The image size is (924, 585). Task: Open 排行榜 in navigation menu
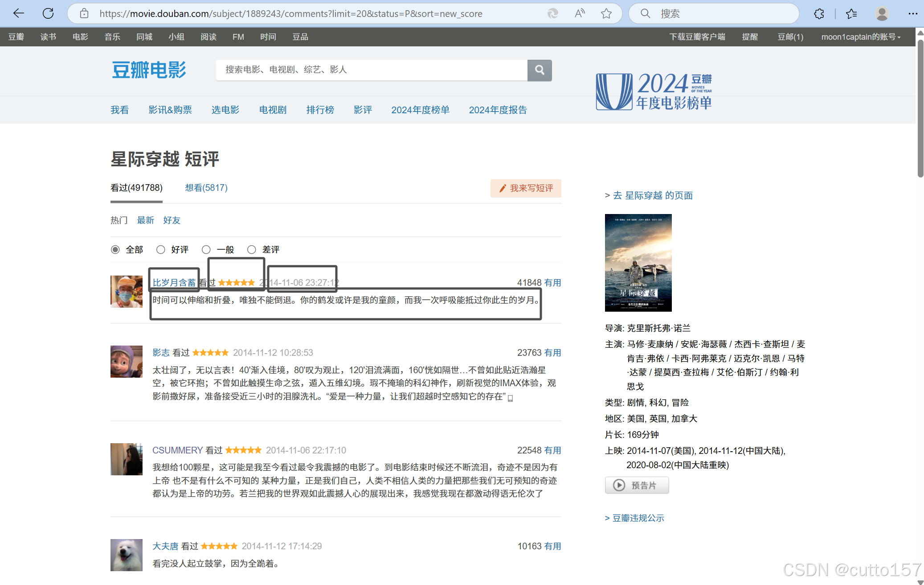point(320,110)
